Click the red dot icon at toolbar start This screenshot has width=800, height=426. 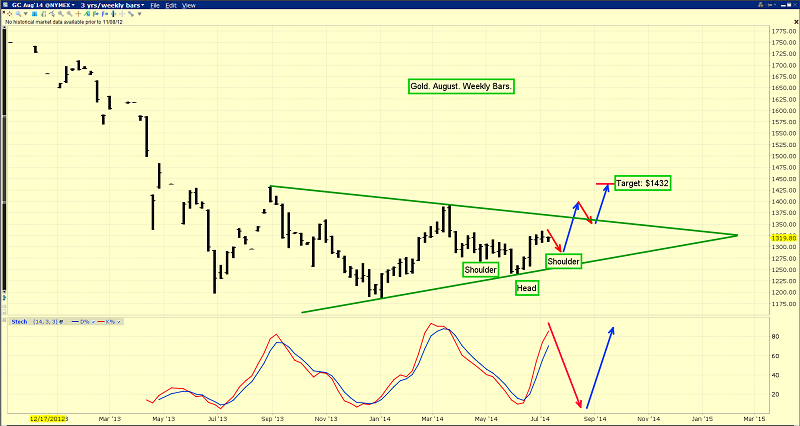point(9,13)
